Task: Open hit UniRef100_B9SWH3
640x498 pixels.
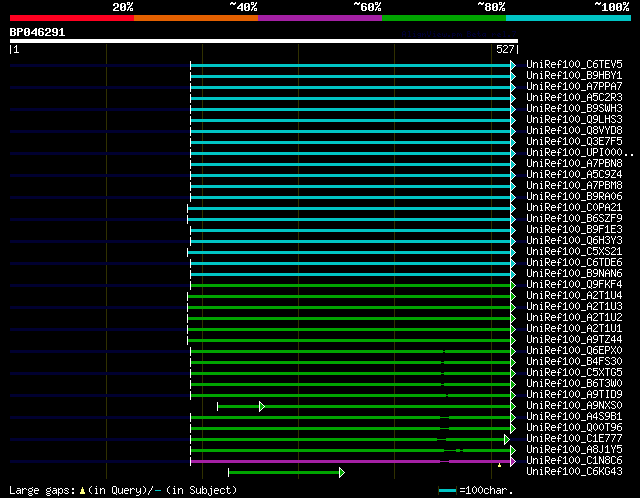Action: pyautogui.click(x=574, y=108)
